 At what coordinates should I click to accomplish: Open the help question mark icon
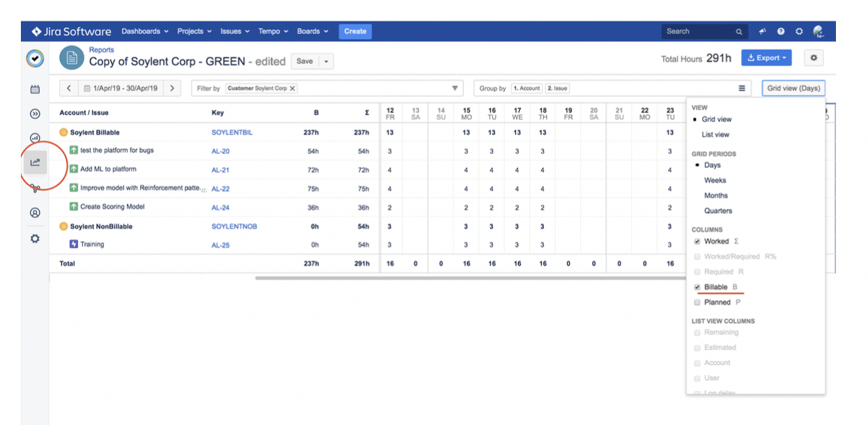point(781,31)
